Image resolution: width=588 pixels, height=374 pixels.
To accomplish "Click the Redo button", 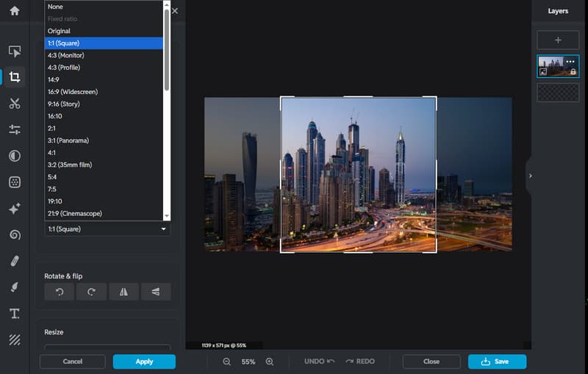I will tap(360, 362).
